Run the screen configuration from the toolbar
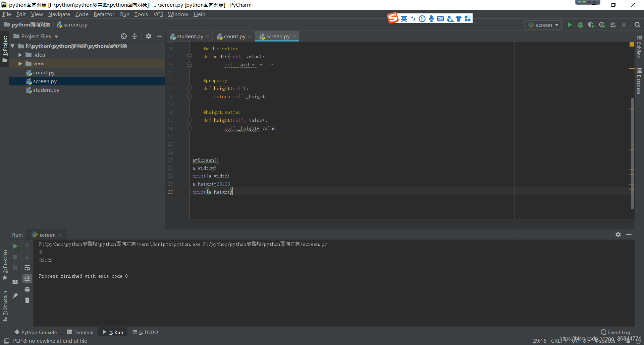The height and width of the screenshot is (345, 644). point(570,25)
